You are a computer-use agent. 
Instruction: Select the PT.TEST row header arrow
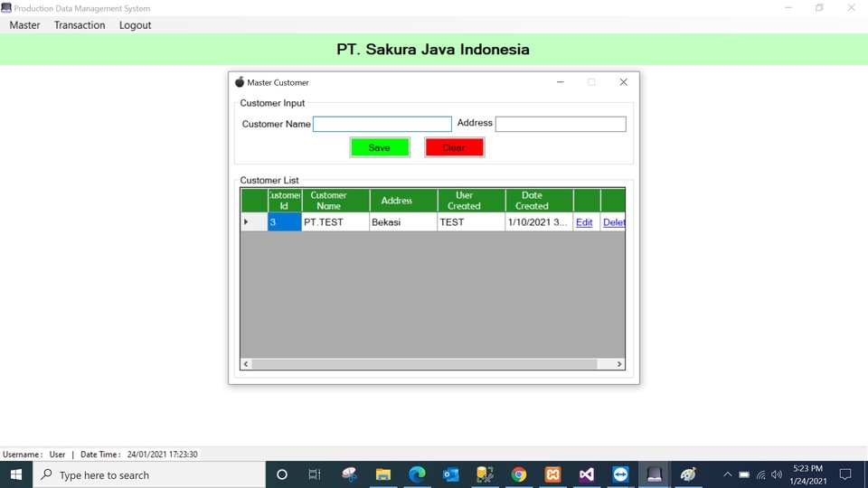254,222
